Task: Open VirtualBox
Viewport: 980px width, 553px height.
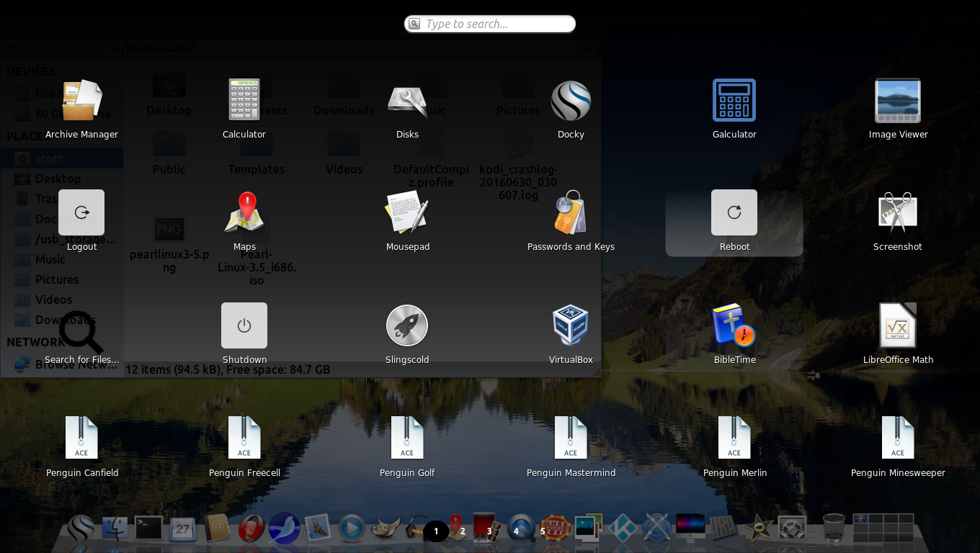Action: (x=571, y=325)
